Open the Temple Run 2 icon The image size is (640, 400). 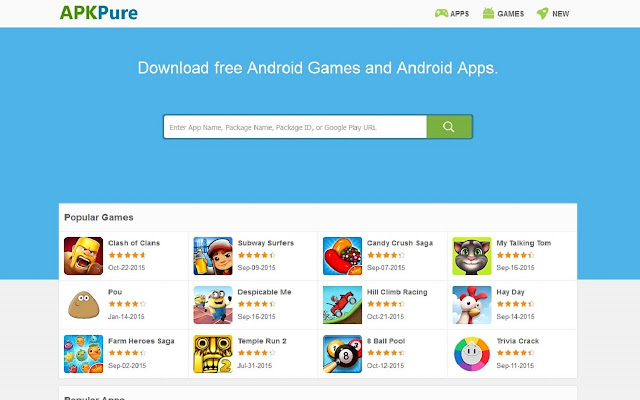click(x=213, y=354)
